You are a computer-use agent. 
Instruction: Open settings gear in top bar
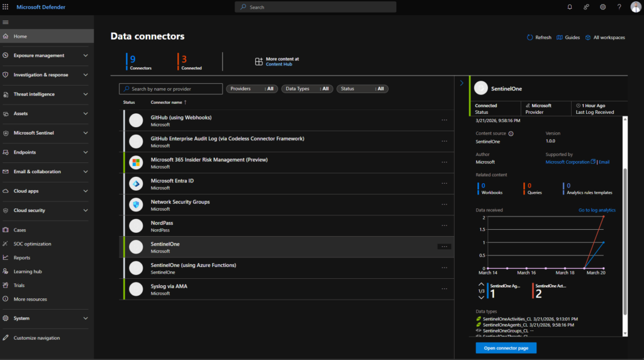[602, 7]
